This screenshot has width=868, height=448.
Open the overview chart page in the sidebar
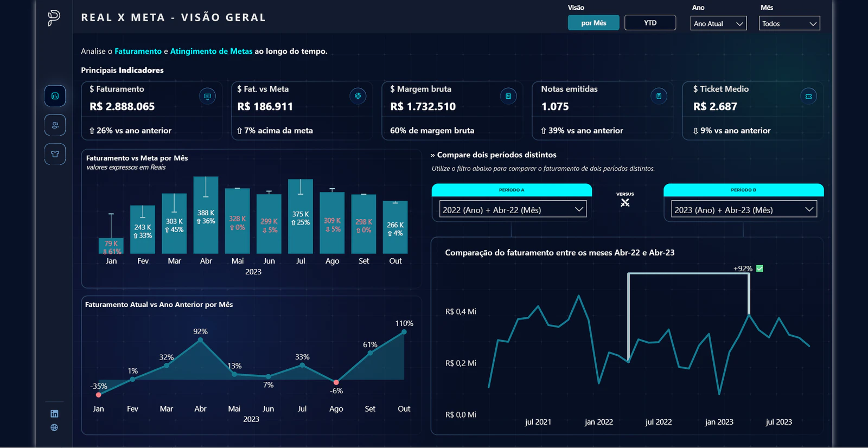pos(55,96)
